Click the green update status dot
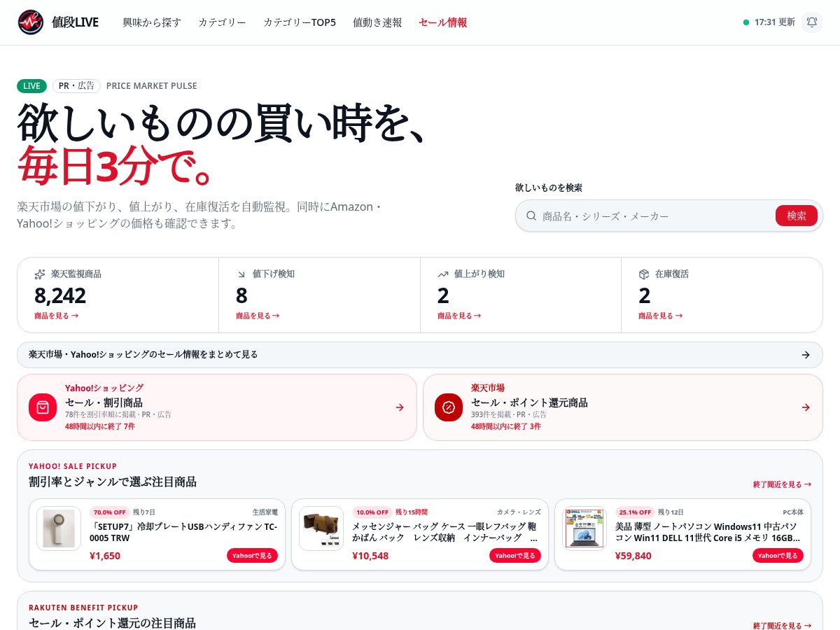This screenshot has height=630, width=840. (746, 22)
